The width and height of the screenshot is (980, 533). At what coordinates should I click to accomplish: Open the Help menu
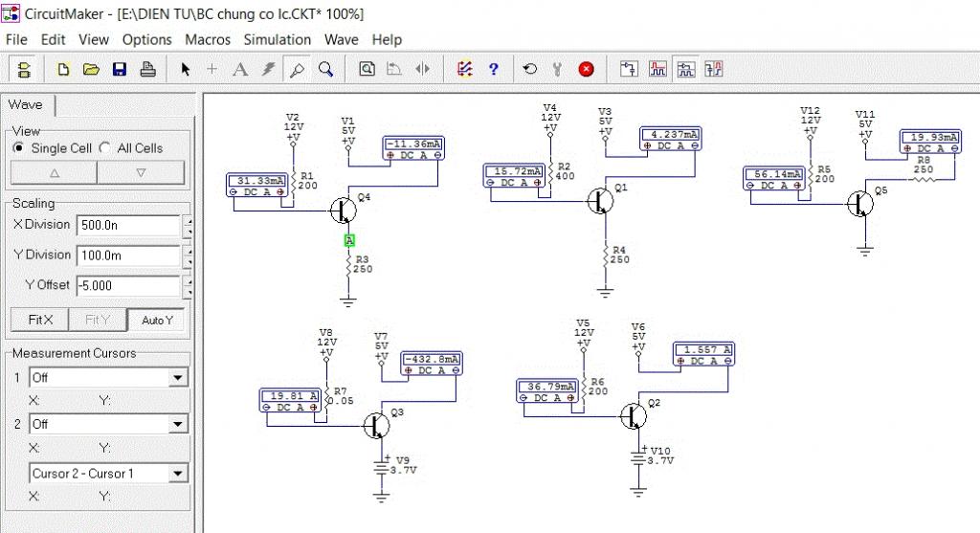[387, 40]
